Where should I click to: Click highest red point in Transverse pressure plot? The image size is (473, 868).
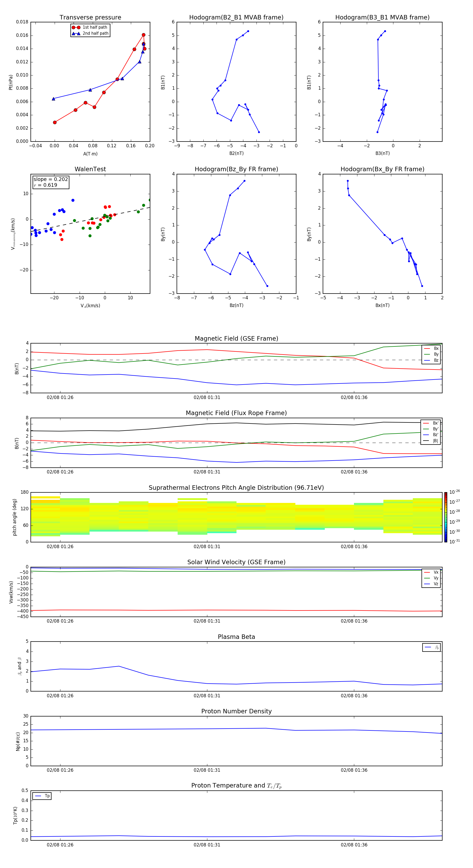(x=143, y=35)
